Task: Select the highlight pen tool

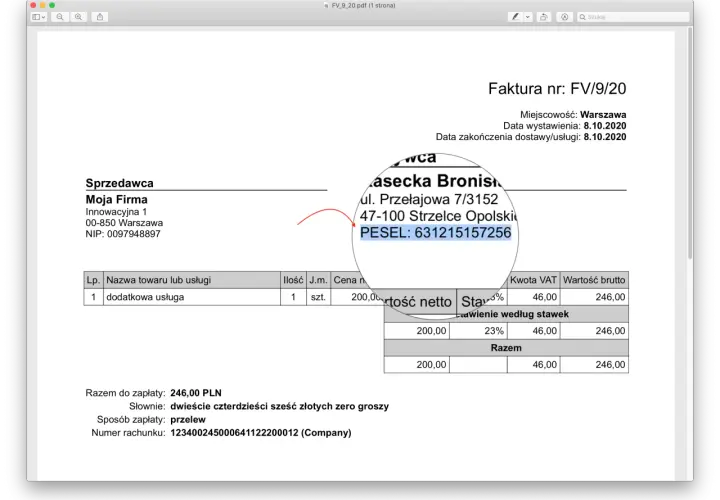Action: coord(516,17)
